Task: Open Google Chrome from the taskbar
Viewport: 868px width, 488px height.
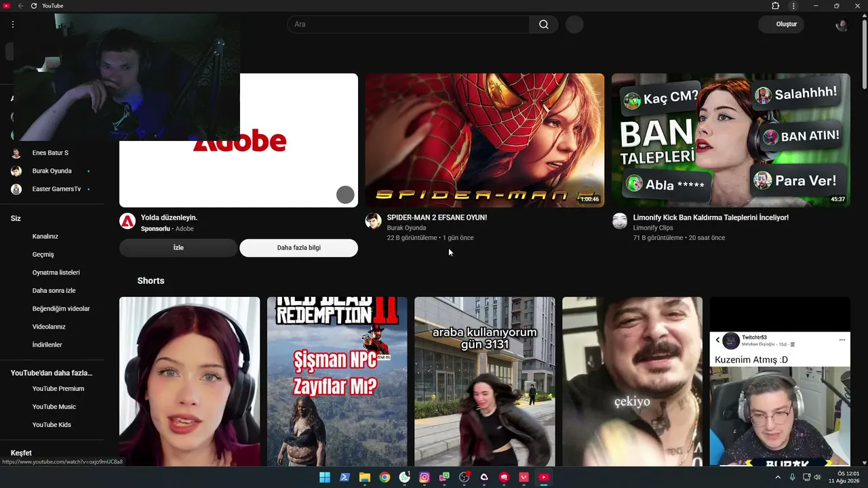Action: (384, 477)
